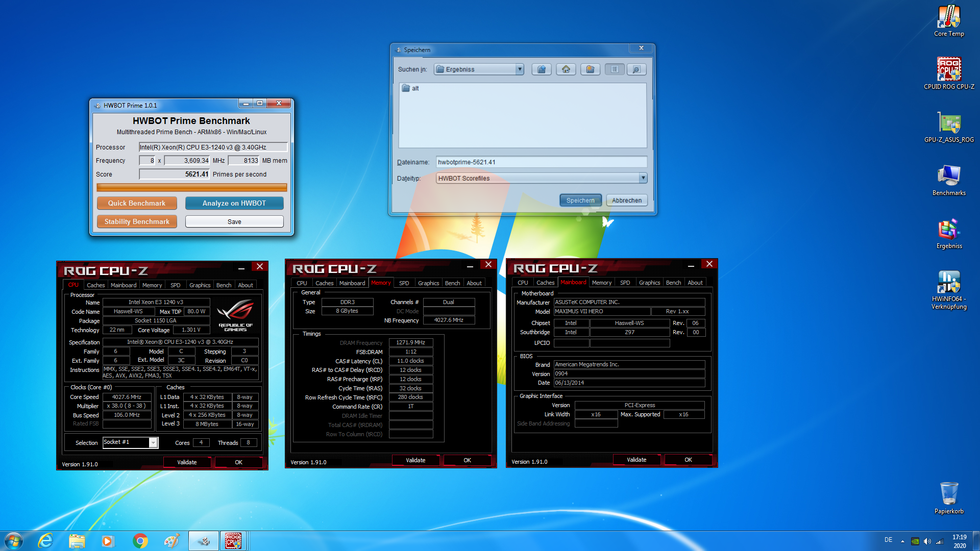The image size is (980, 551).
Task: Open HWiNFO64 Verknüpfung desktop shortcut
Action: pos(949,290)
